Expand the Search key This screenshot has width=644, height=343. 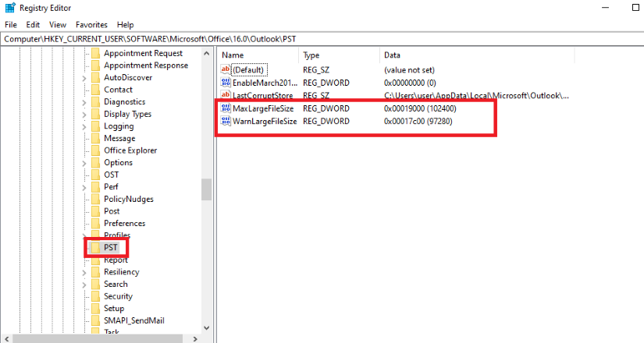pos(84,285)
